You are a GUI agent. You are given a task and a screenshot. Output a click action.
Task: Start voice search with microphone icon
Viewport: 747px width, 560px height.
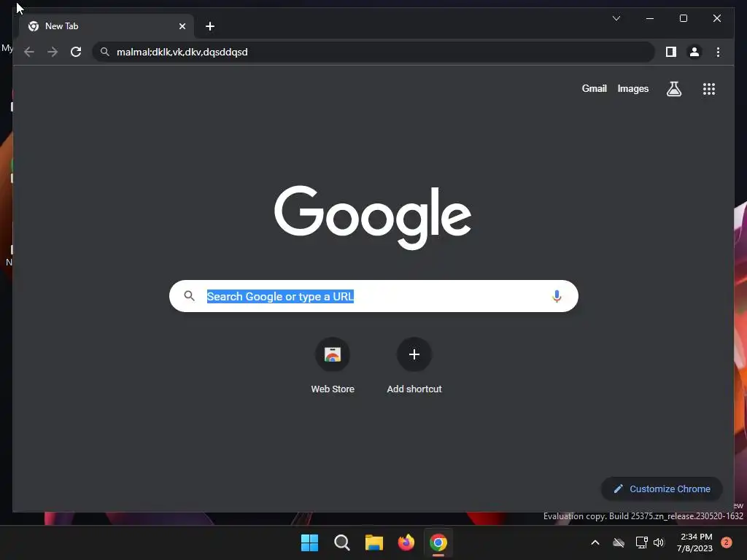557,296
